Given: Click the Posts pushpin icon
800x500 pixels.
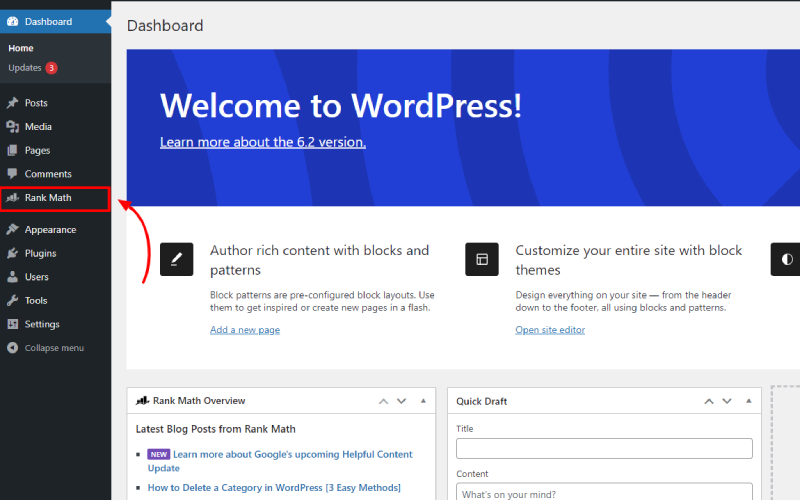Looking at the screenshot, I should pyautogui.click(x=12, y=103).
